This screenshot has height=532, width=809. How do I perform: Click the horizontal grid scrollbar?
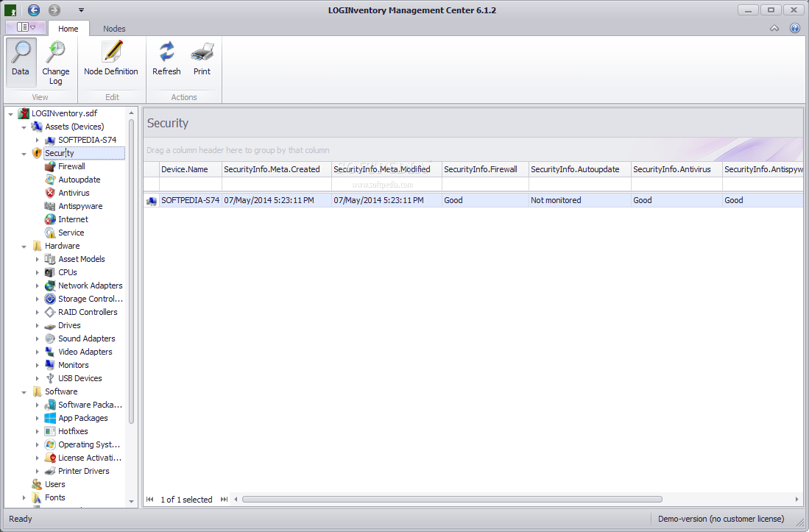(452, 499)
